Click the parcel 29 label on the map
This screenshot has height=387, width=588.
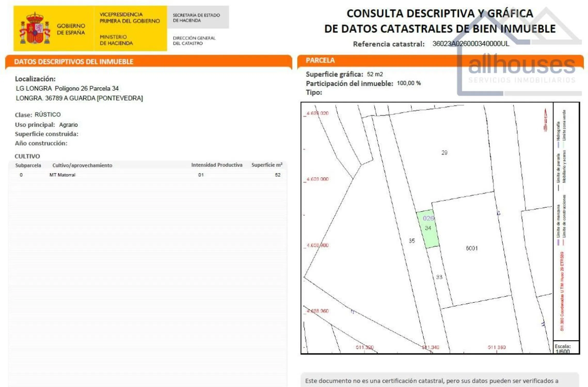[444, 153]
